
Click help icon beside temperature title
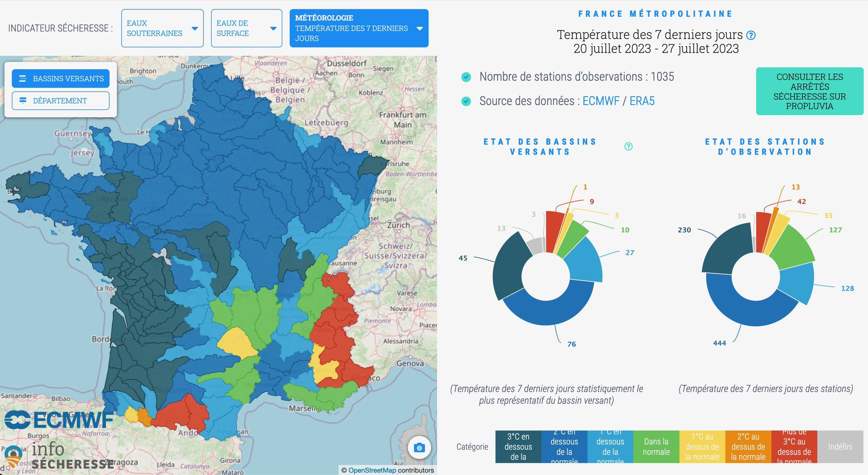[751, 35]
